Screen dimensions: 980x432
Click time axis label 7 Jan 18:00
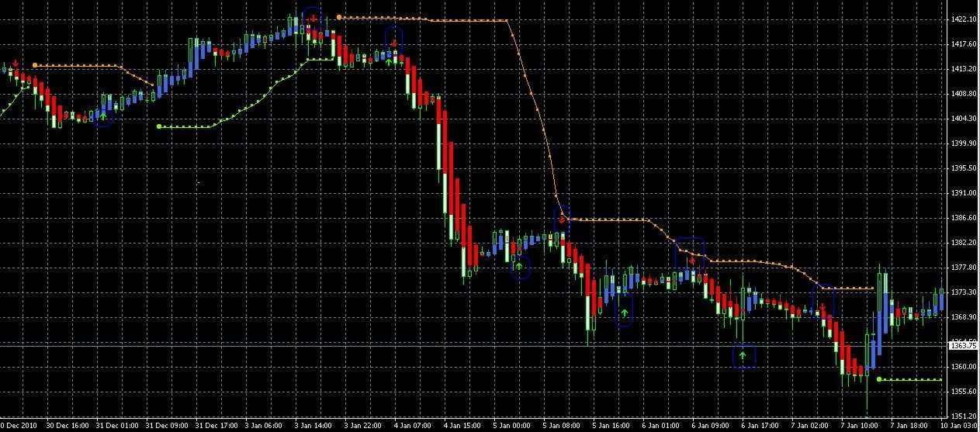pyautogui.click(x=909, y=426)
